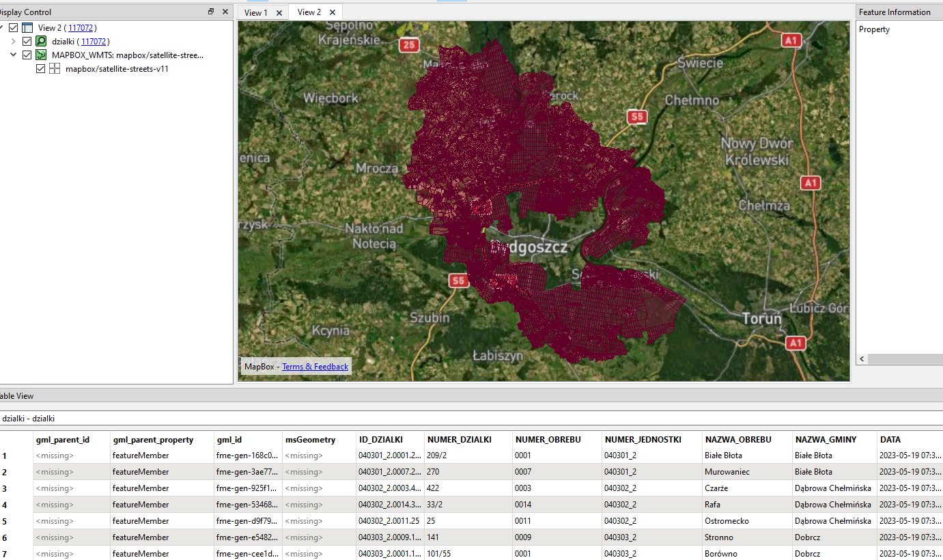Close the Display Control panel
This screenshot has height=560, width=943.
pos(225,12)
